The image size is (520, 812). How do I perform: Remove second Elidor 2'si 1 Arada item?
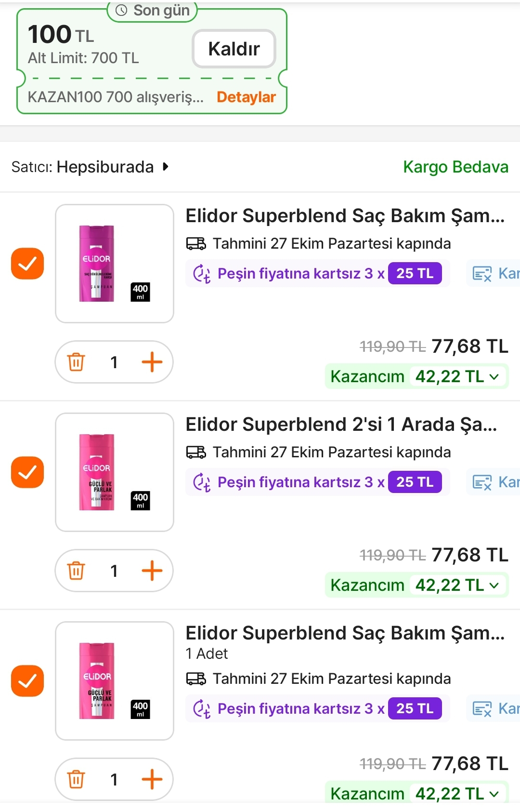[x=76, y=571]
